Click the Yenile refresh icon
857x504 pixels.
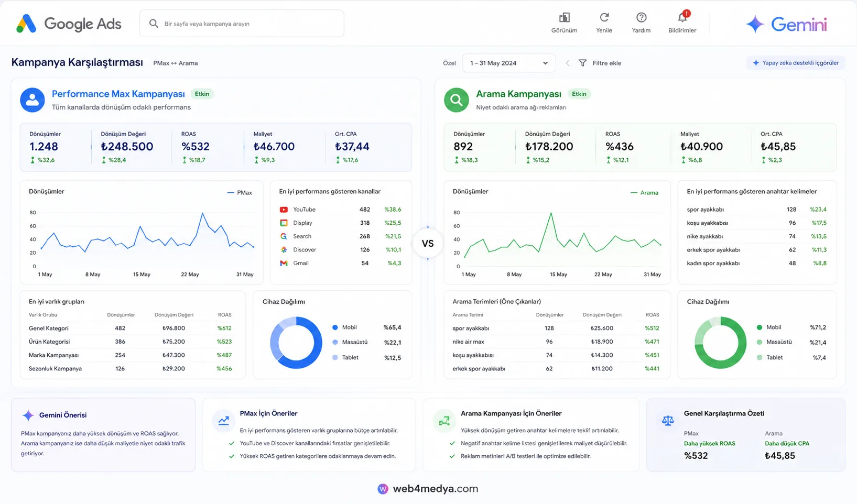click(x=604, y=18)
